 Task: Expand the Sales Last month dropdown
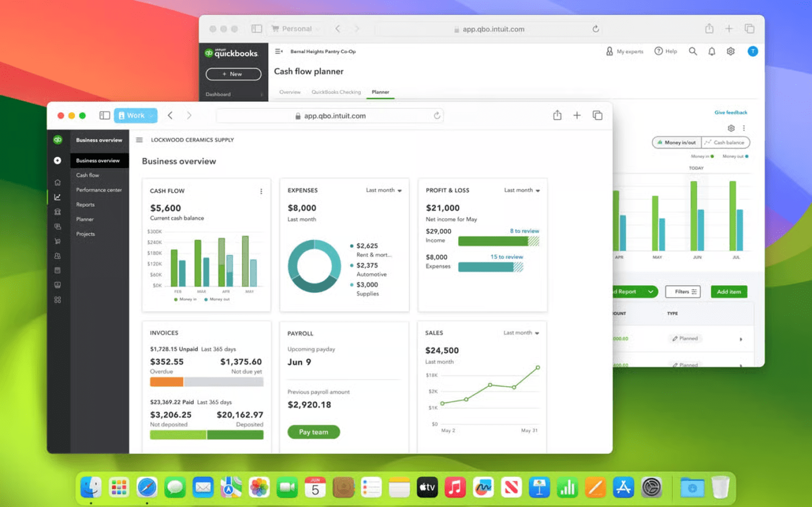pos(521,333)
